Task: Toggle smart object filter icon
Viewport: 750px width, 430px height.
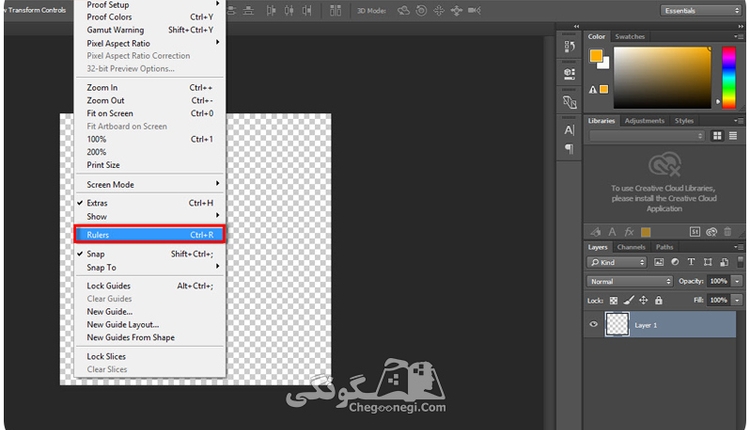Action: [x=724, y=262]
